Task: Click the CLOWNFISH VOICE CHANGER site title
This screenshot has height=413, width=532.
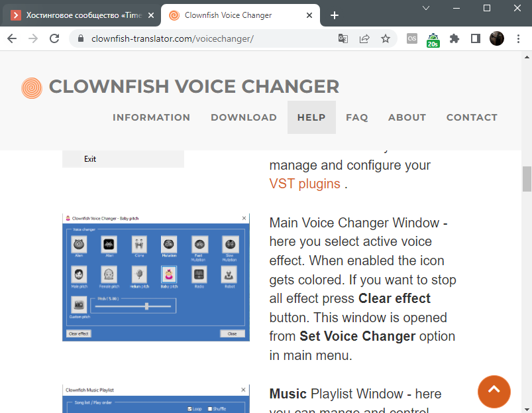Action: [x=194, y=86]
